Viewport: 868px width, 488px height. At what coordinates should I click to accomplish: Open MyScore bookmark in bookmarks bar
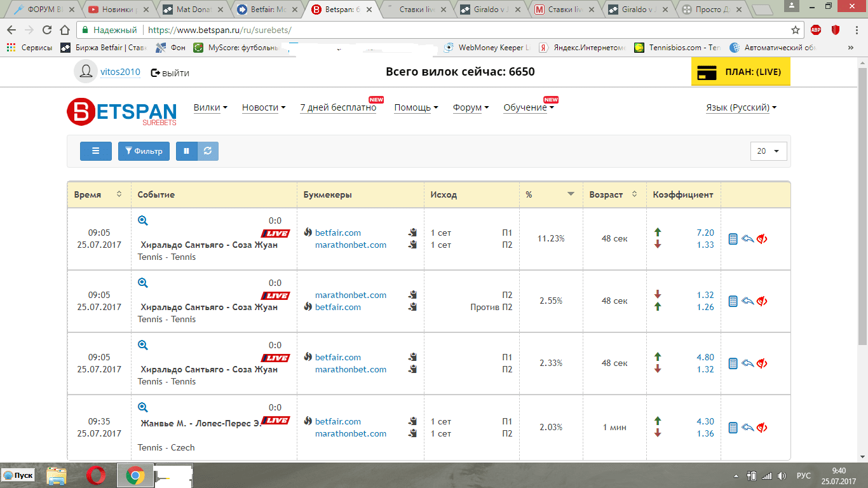click(x=236, y=48)
